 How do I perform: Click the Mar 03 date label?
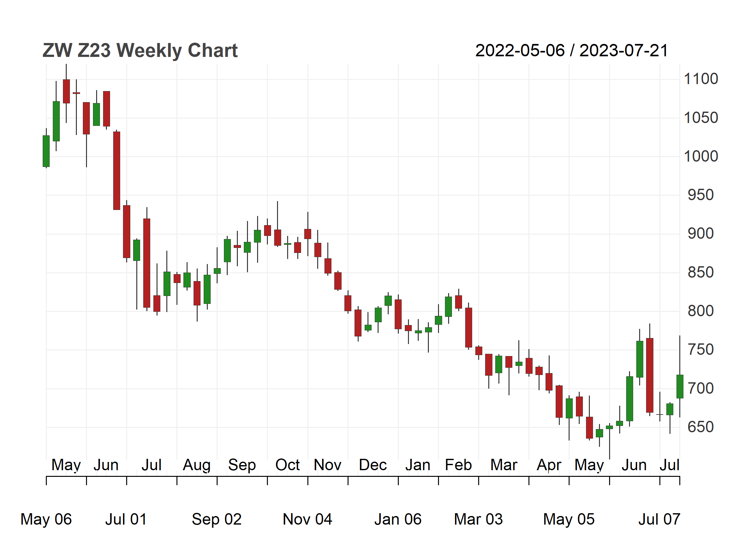point(478,519)
